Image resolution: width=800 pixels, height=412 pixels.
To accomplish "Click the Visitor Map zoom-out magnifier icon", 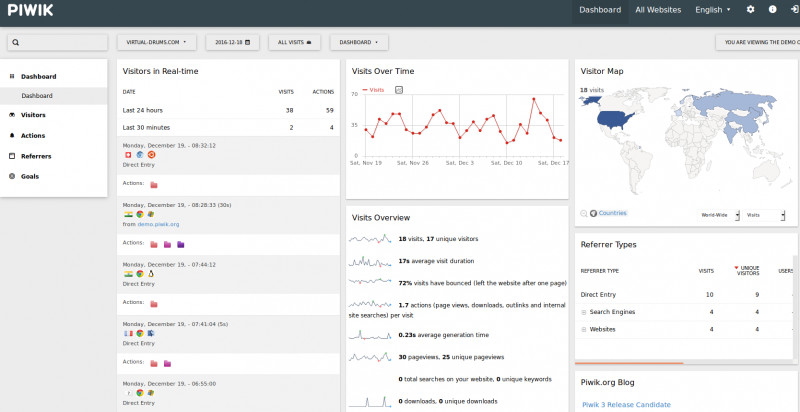I will point(584,214).
